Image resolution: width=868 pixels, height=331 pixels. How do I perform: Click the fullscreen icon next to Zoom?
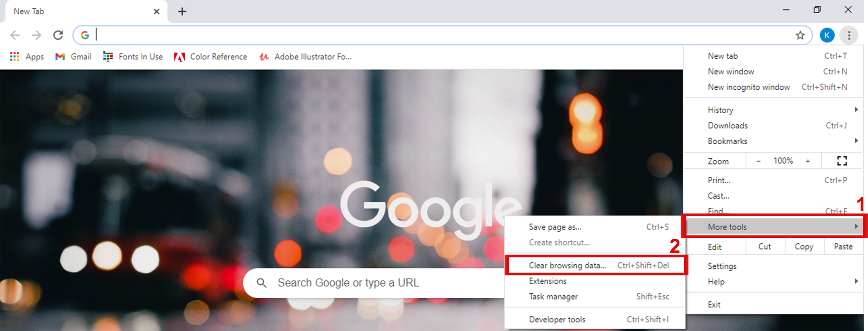click(x=842, y=161)
